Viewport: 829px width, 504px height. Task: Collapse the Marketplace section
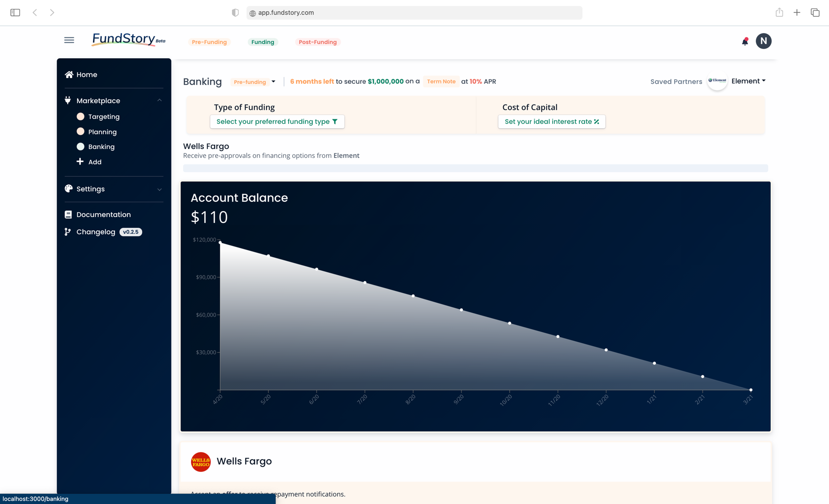(x=159, y=101)
